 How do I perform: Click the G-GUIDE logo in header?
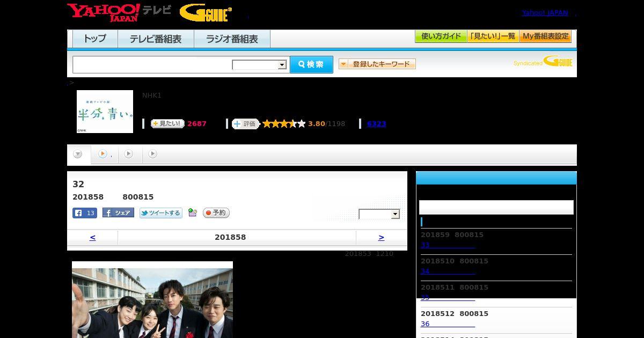(206, 12)
